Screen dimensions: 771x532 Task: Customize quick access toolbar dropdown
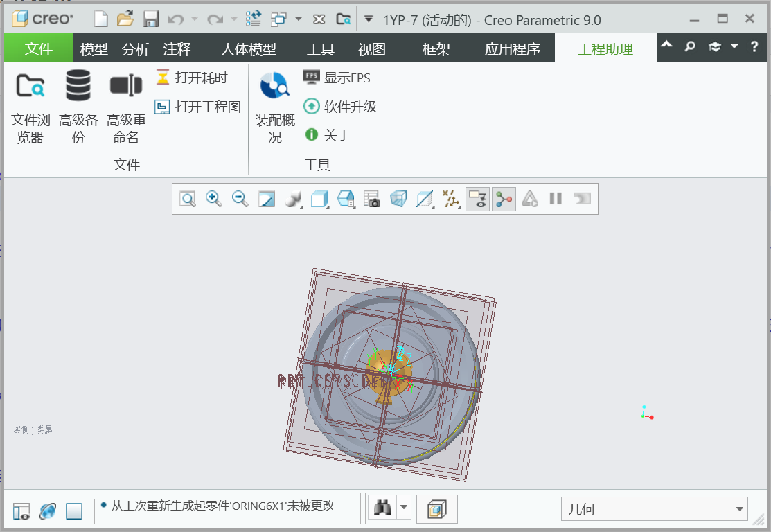point(369,19)
